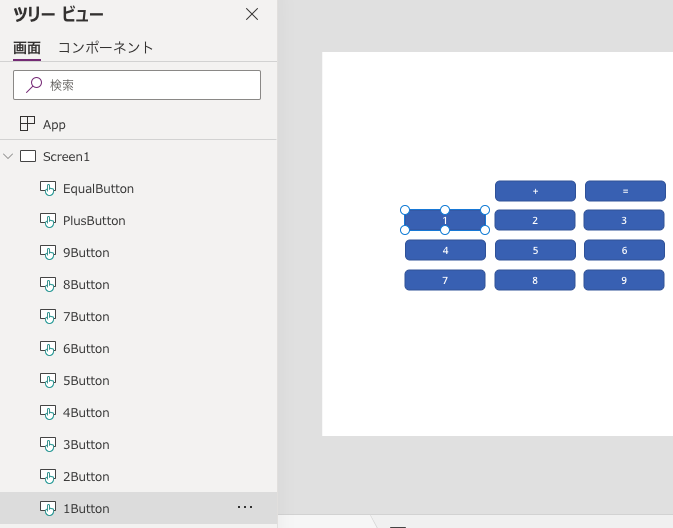Collapse the Screen1 tree node
Image resolution: width=673 pixels, height=528 pixels.
click(x=8, y=156)
